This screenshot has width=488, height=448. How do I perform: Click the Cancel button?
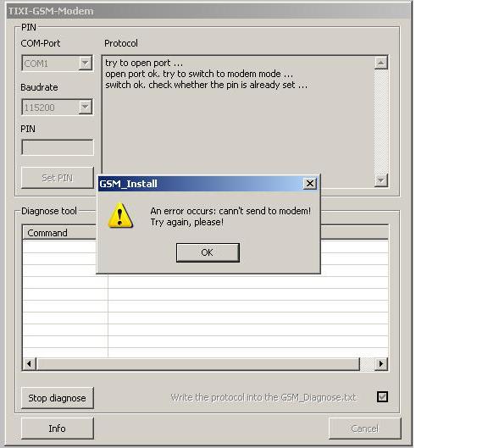click(x=365, y=429)
